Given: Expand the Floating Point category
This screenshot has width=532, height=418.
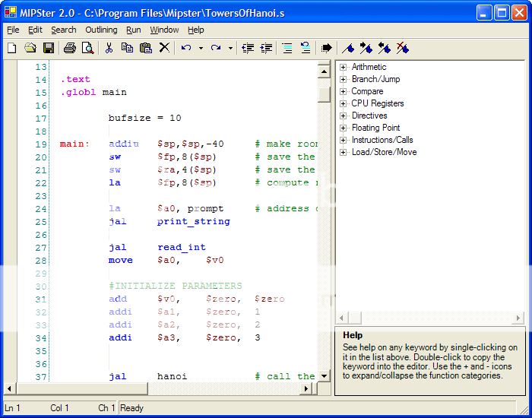Looking at the screenshot, I should [343, 128].
